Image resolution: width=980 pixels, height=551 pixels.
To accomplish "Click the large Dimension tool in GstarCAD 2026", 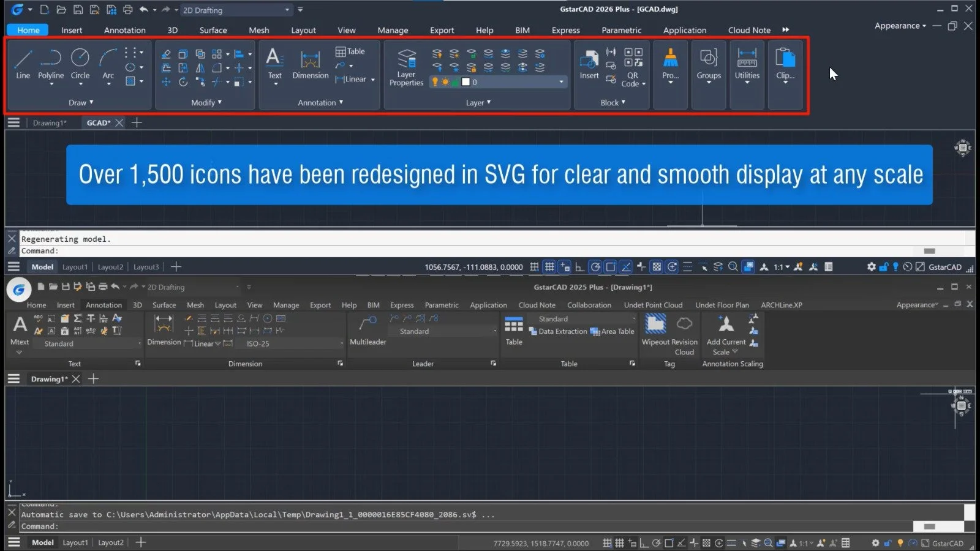I will pos(311,64).
